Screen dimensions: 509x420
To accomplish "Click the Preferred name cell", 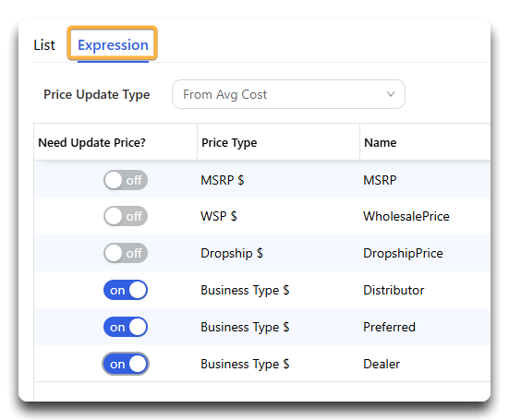I will (x=389, y=327).
